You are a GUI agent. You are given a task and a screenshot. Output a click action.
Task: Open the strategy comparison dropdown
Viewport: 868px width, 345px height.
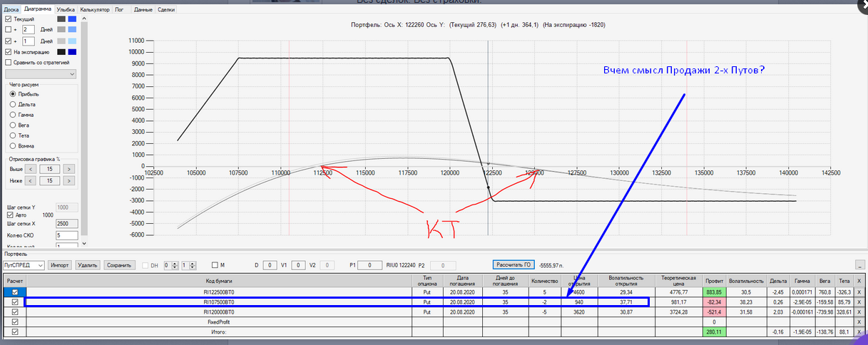click(41, 74)
